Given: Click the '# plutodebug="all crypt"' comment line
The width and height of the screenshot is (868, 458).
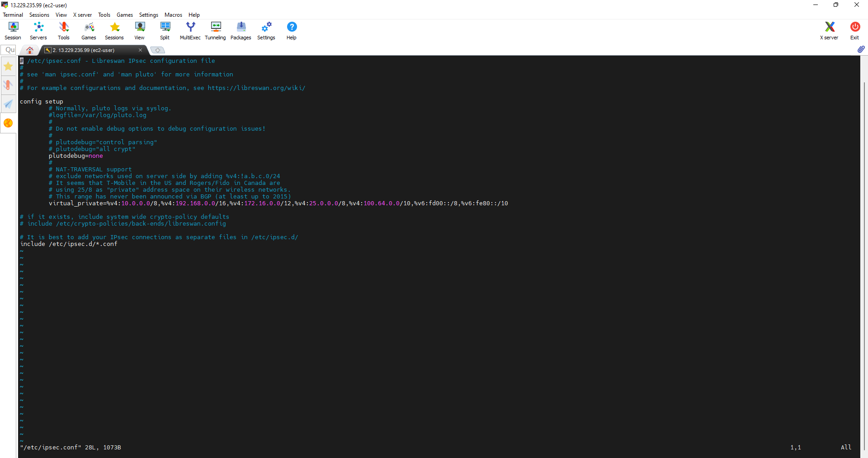Looking at the screenshot, I should coord(92,149).
